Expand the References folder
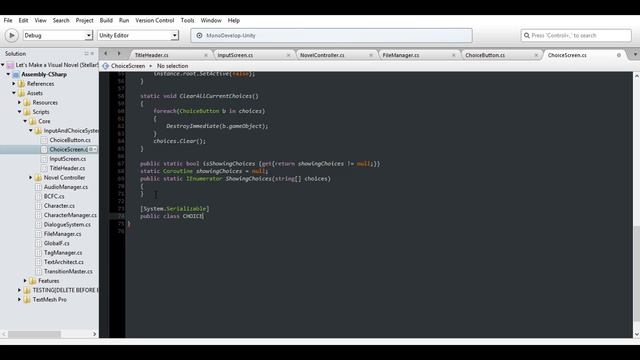640x360 pixels. 14,84
